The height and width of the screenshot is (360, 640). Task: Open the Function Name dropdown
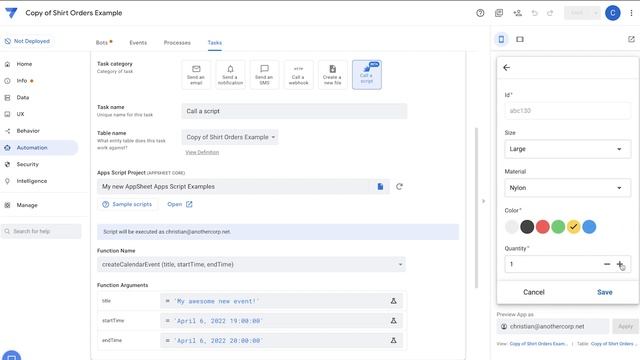point(251,264)
